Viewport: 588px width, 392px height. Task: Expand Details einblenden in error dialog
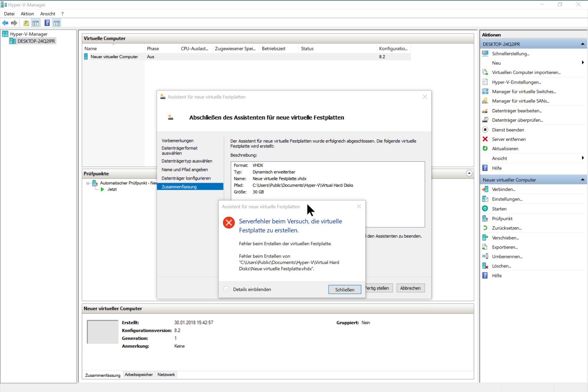coord(226,289)
